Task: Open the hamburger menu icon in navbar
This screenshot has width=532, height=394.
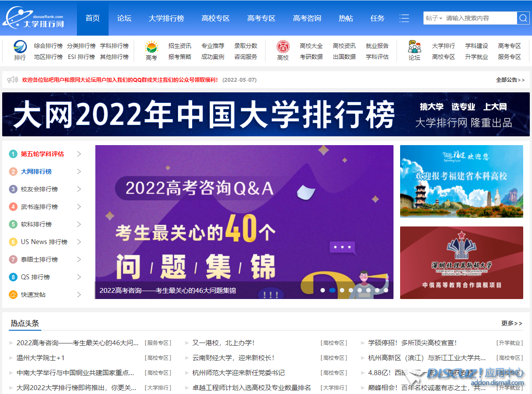Action: (404, 18)
